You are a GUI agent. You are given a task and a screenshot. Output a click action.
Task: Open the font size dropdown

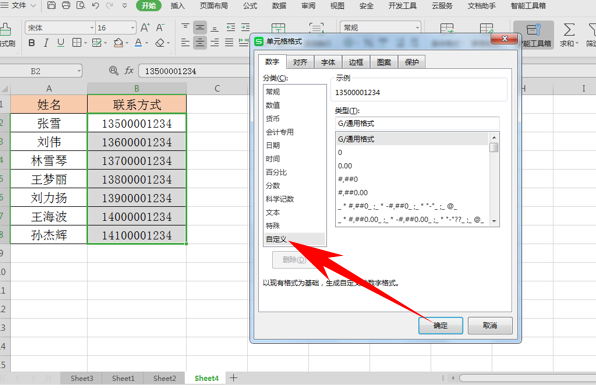click(133, 28)
